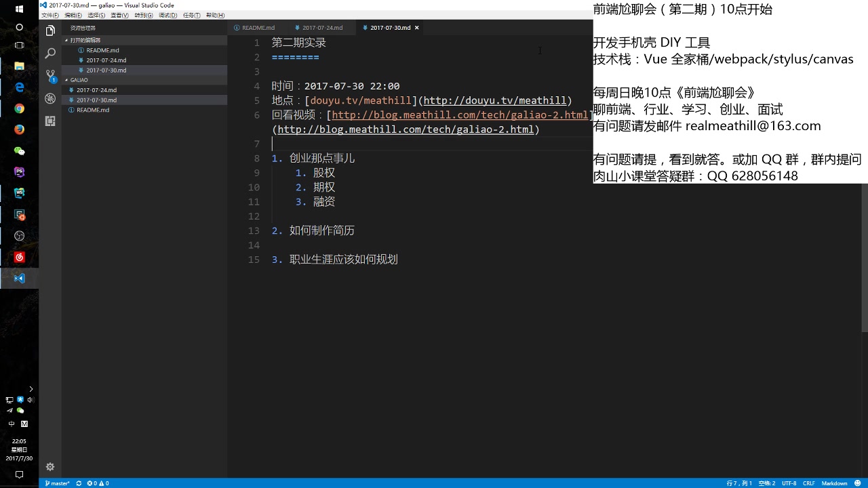Close the 2017-07-30.md editor tab

click(417, 28)
